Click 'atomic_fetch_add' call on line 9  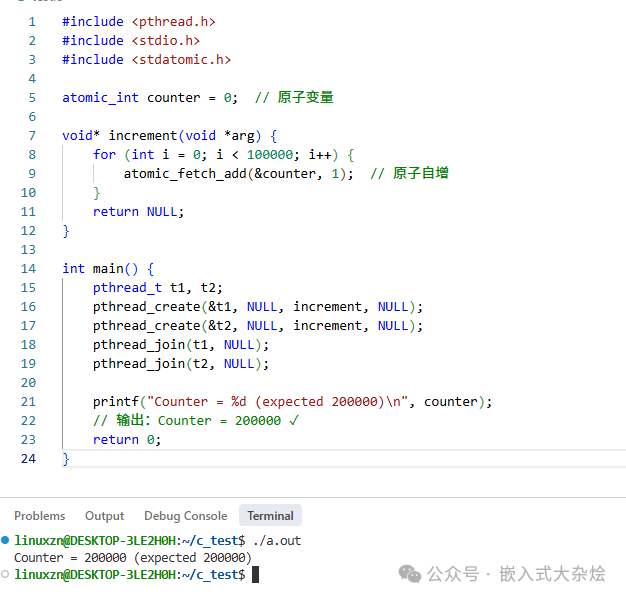pyautogui.click(x=185, y=174)
